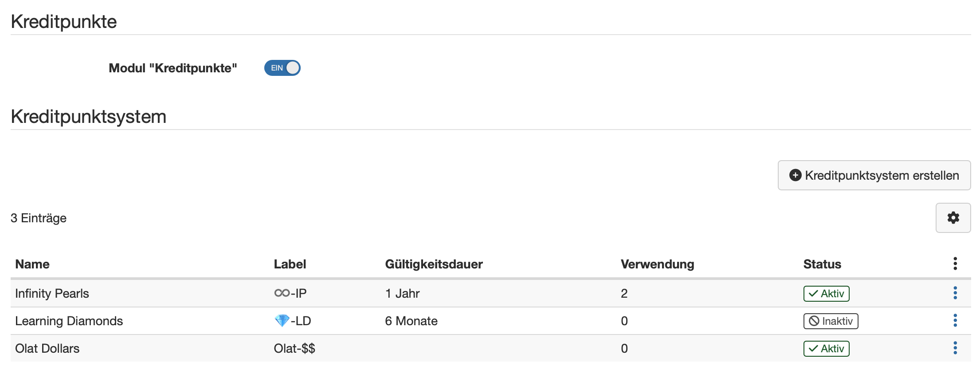
Task: Toggle the Inaktiv status of Learning Diamonds
Action: click(x=830, y=321)
